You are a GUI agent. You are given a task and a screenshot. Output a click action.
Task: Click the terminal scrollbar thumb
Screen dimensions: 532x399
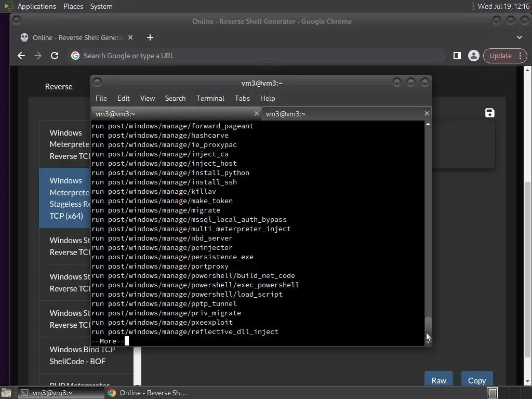coord(428,327)
